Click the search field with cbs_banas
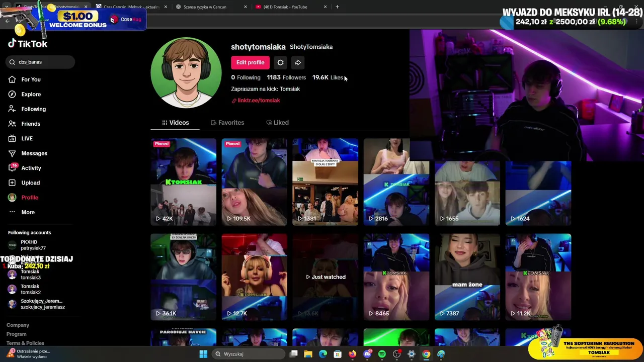 40,62
